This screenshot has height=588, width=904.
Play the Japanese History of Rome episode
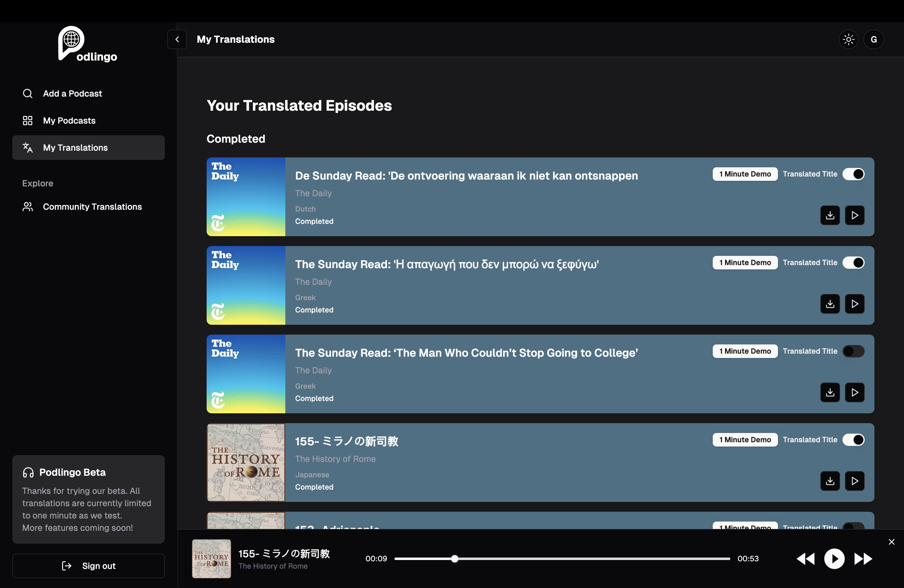tap(854, 481)
